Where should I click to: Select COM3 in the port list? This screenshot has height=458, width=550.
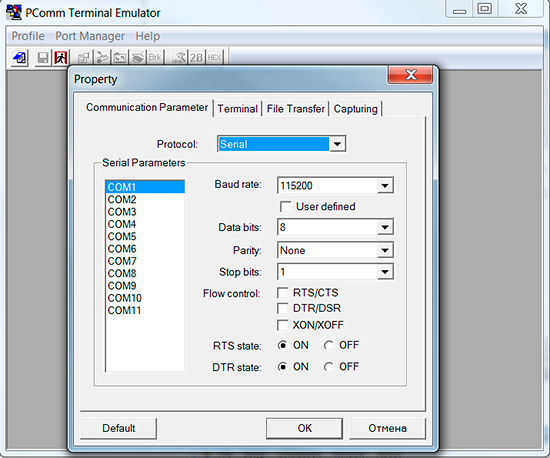click(x=145, y=212)
